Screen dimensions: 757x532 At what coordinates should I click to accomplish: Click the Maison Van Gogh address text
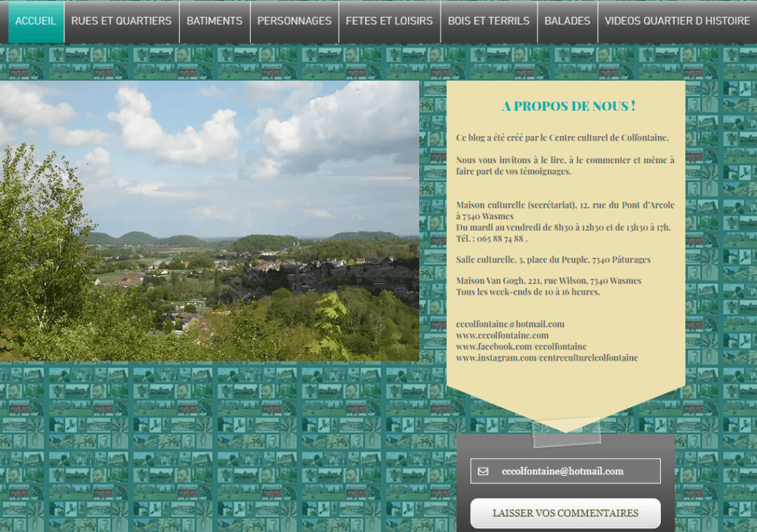click(549, 281)
